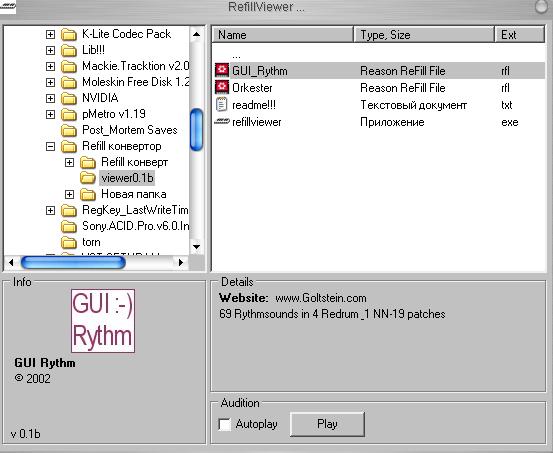This screenshot has height=453, width=553.
Task: Click the readme!!! text document icon
Action: point(221,105)
